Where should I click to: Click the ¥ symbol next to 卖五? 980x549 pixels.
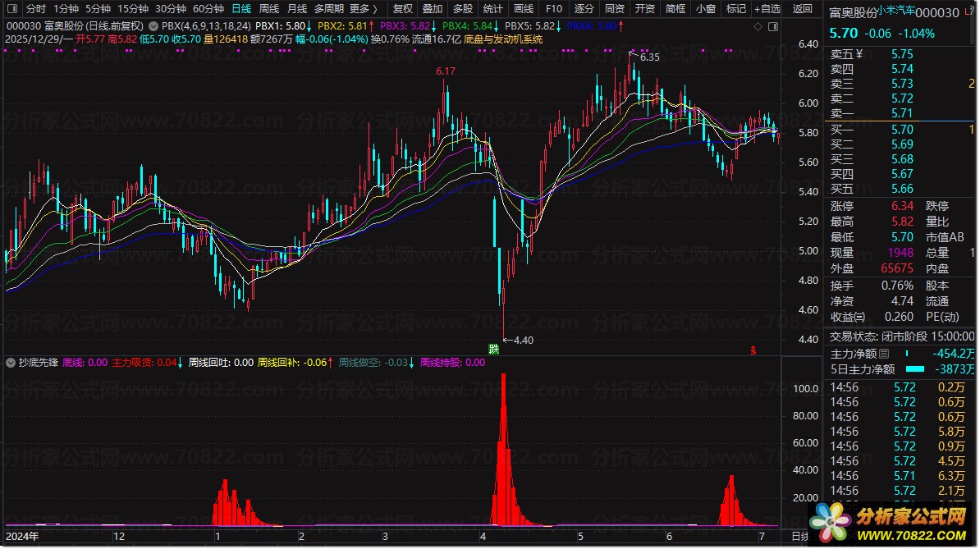[859, 54]
